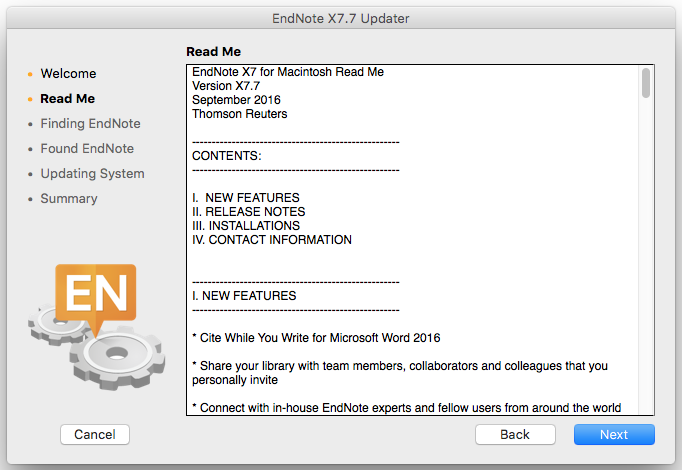Cancel the updater installation

(x=95, y=434)
